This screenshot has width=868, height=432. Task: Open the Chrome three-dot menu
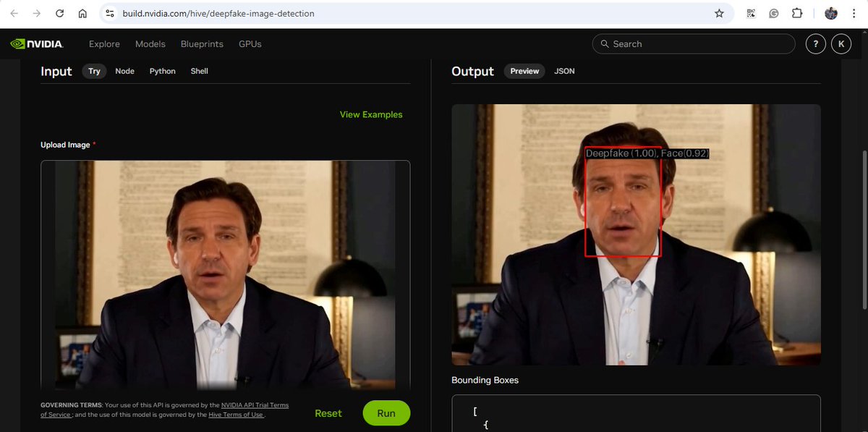point(854,13)
